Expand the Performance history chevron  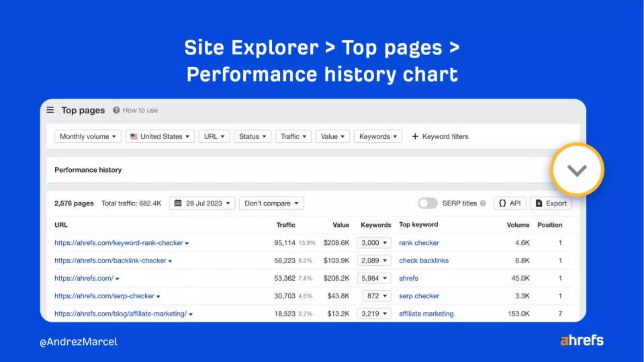point(577,170)
